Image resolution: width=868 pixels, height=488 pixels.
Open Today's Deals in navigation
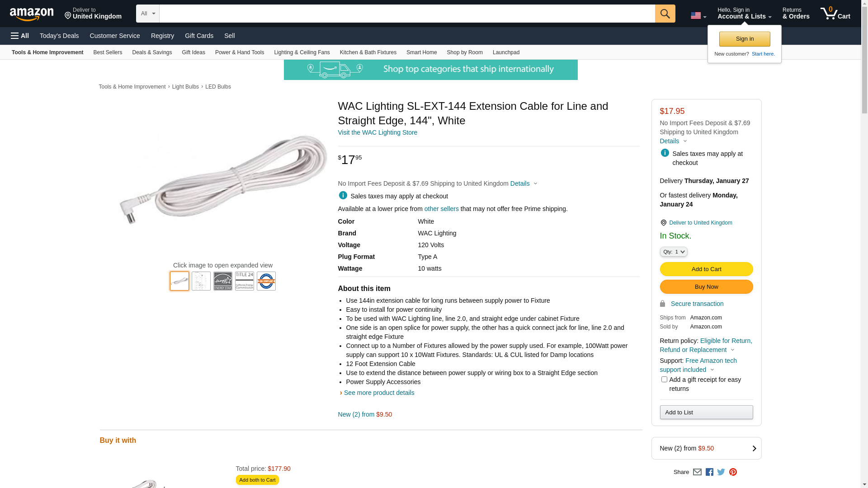click(x=59, y=36)
